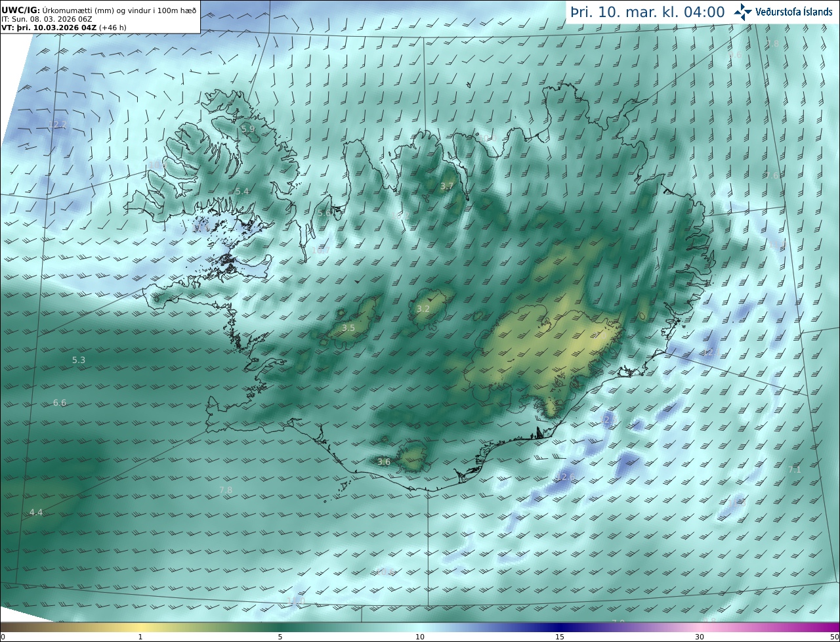840x642 pixels.
Task: Click the color scale tick label '1'
Action: [x=140, y=637]
